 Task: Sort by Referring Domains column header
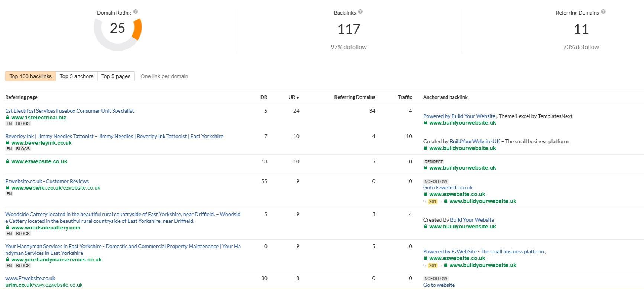point(355,97)
